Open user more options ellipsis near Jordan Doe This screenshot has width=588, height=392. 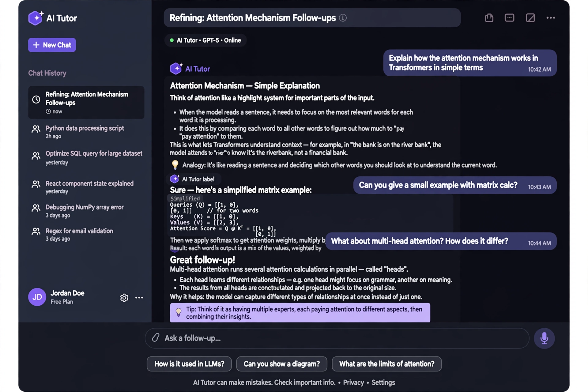pos(139,297)
